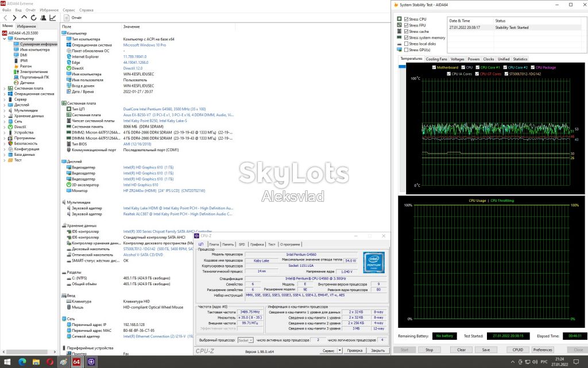
Task: Click scroll-right arrow of tree scrollbar
Action: (55, 352)
